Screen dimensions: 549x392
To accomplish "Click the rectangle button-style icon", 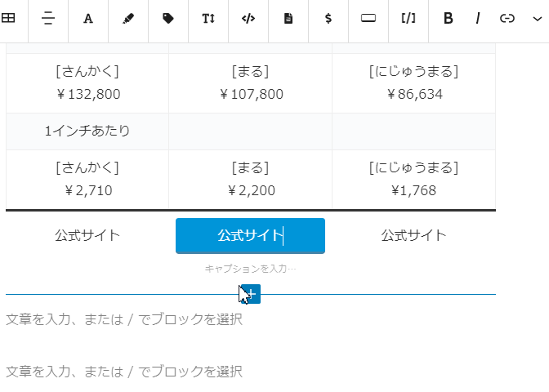I will point(368,18).
